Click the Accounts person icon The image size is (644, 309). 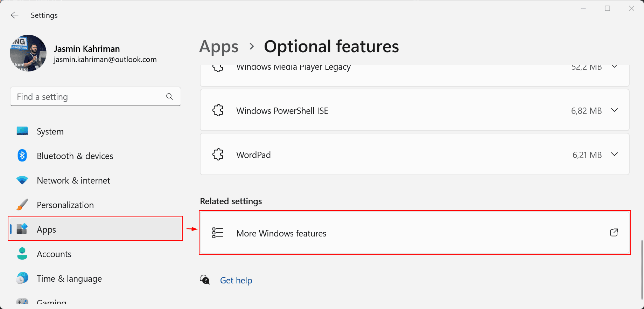22,254
